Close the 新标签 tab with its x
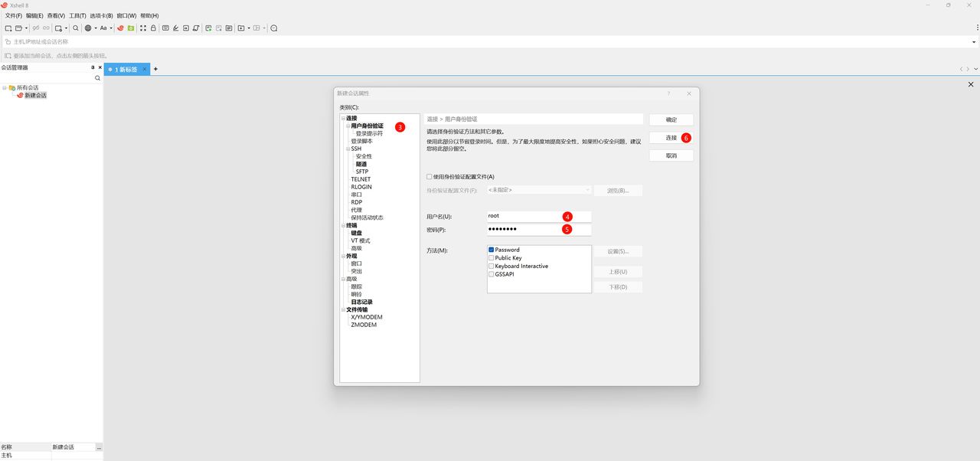The image size is (980, 461). pos(144,69)
